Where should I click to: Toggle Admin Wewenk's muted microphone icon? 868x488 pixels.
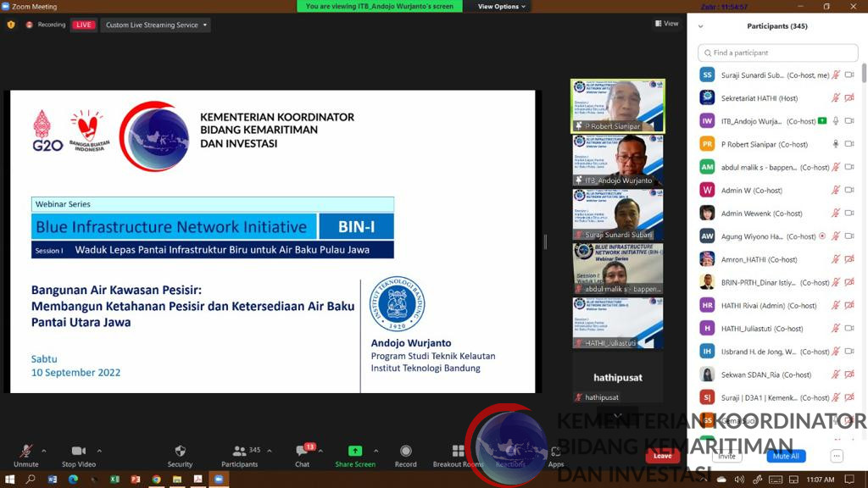pyautogui.click(x=836, y=213)
